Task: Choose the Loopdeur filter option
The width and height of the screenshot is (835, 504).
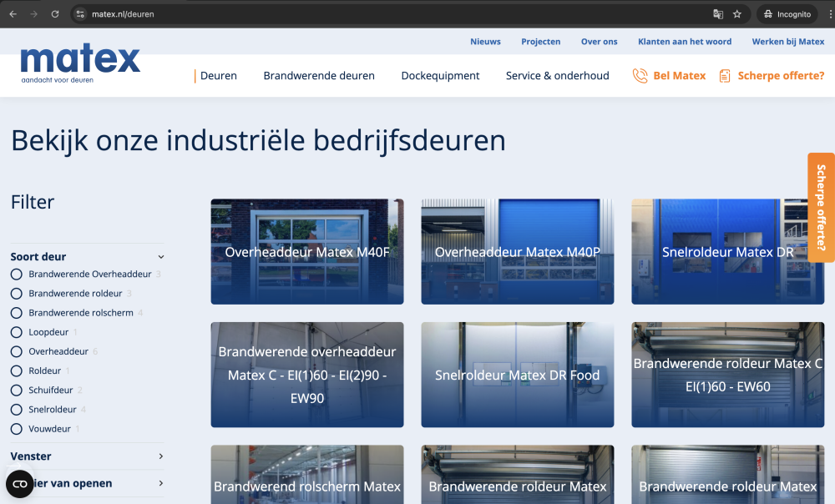Action: pos(16,332)
